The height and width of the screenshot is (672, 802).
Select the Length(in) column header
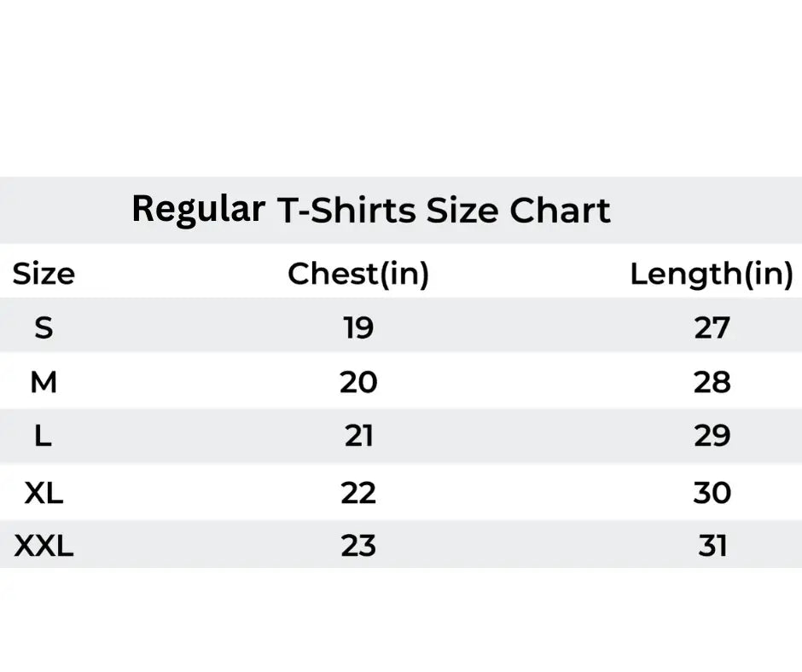(712, 274)
